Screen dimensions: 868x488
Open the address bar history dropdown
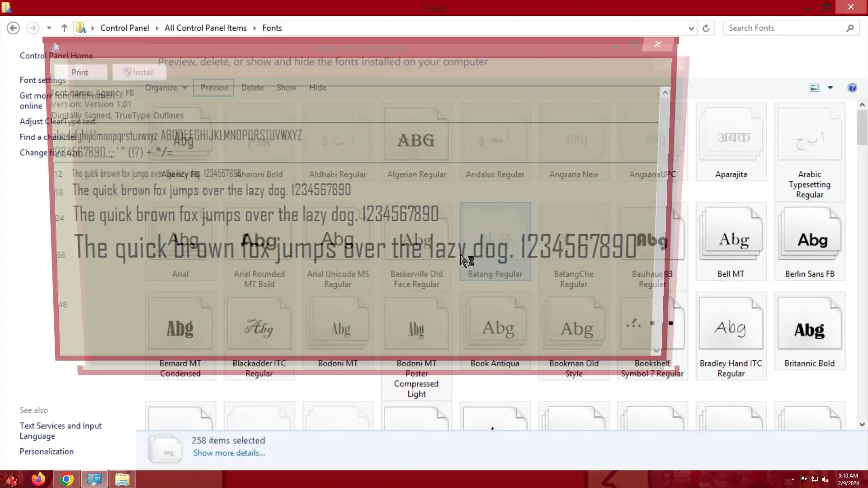coord(691,28)
